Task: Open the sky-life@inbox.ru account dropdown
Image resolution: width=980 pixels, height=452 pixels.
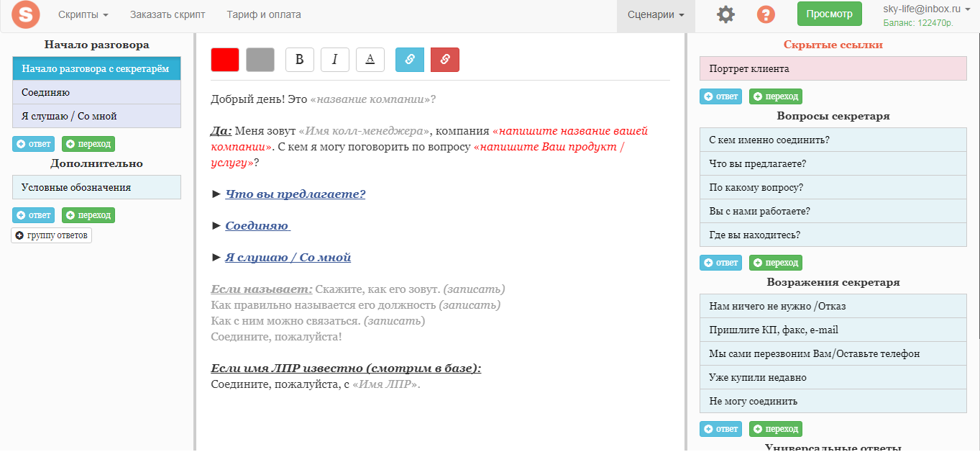Action: 926,9
